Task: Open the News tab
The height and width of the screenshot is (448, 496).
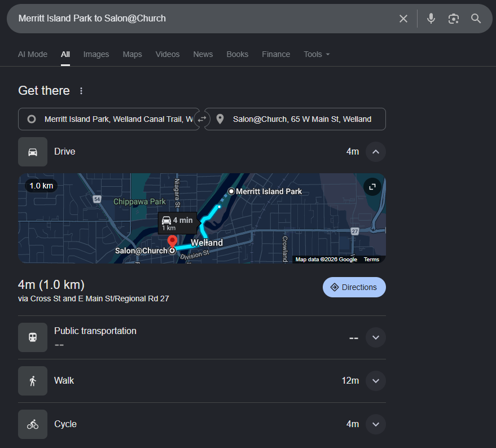Action: click(x=203, y=54)
